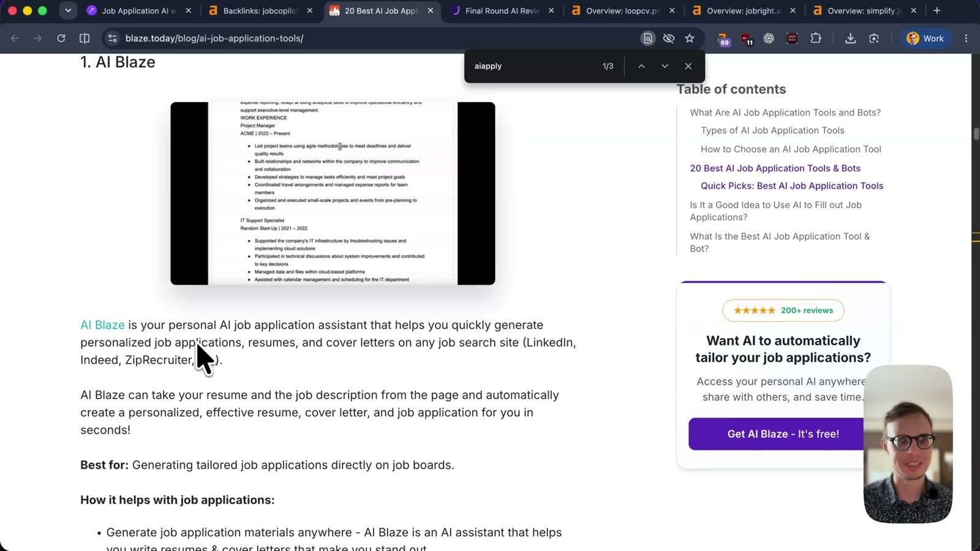Click the page vertical scrollbar thumb
The width and height of the screenshot is (980, 551).
coord(976,133)
